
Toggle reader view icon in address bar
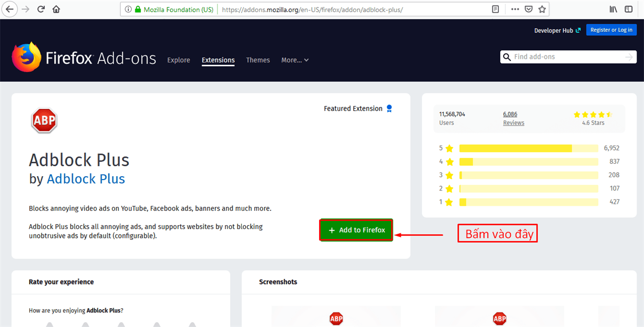(495, 9)
